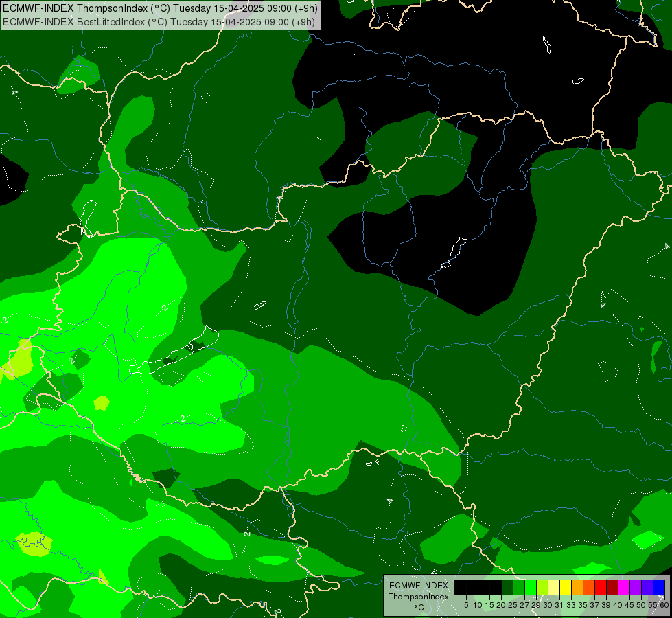Click the legend tick value 40

[618, 605]
